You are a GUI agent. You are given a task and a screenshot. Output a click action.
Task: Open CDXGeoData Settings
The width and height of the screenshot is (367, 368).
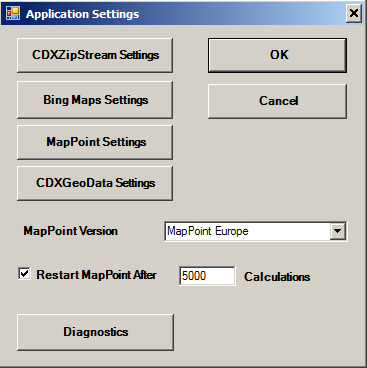click(95, 183)
